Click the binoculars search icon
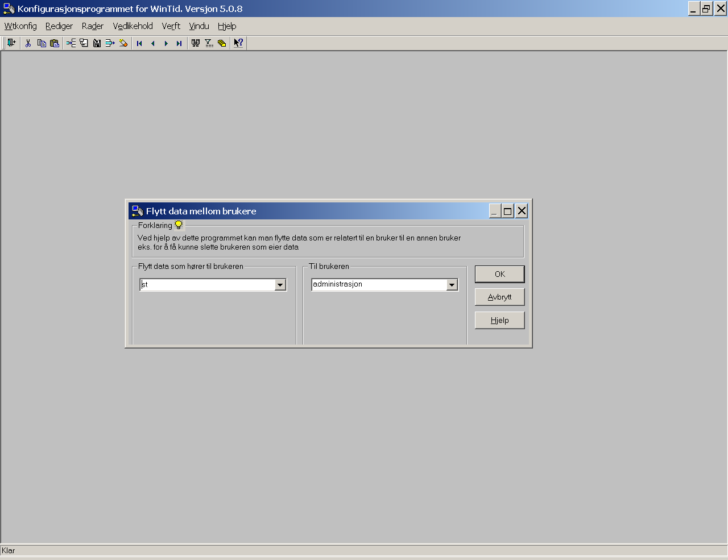Screen dimensions: 728x560 pos(196,43)
